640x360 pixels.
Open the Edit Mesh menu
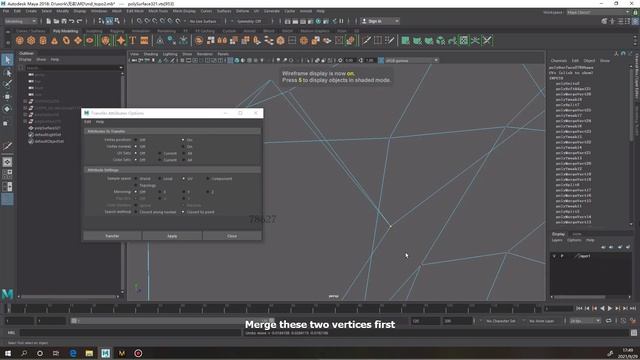tap(135, 11)
